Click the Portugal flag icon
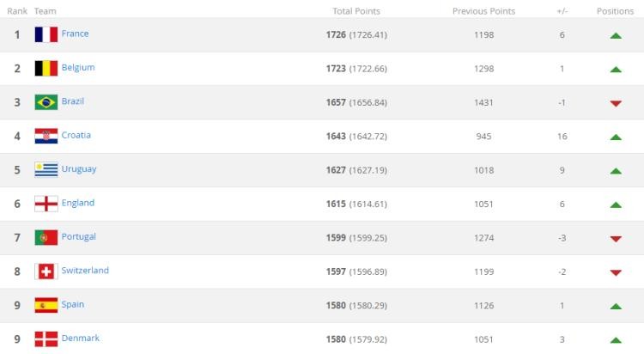Viewport: 644px width, 354px height. (46, 237)
